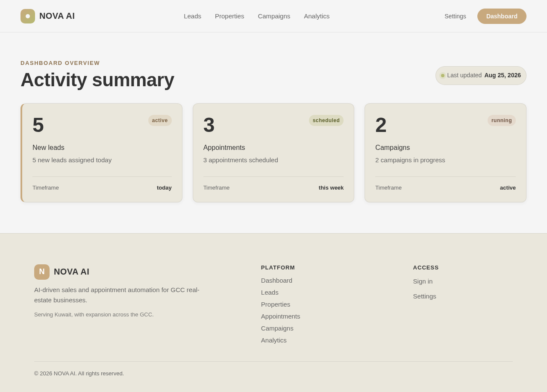The width and height of the screenshot is (547, 392).
Task: Click the running badge on Campaigns card
Action: tap(501, 120)
